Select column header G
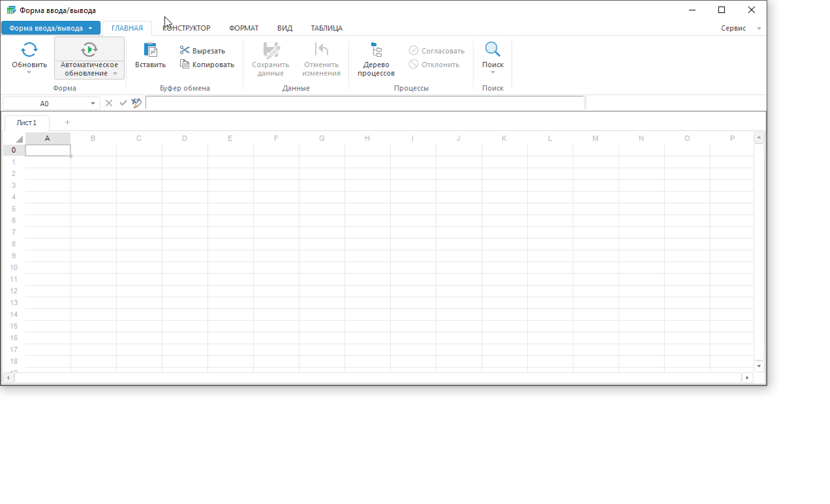This screenshot has width=830, height=504. 322,138
